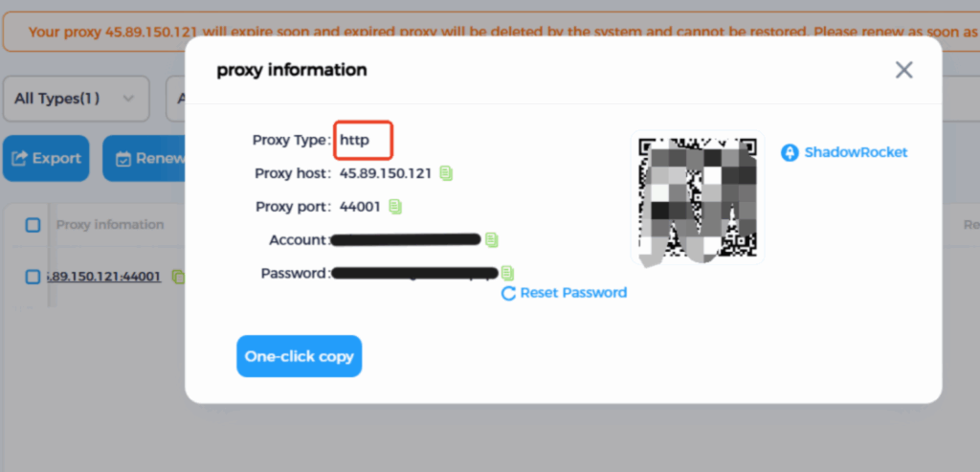Copy the proxy port 44001 icon
The width and height of the screenshot is (980, 472).
[395, 206]
